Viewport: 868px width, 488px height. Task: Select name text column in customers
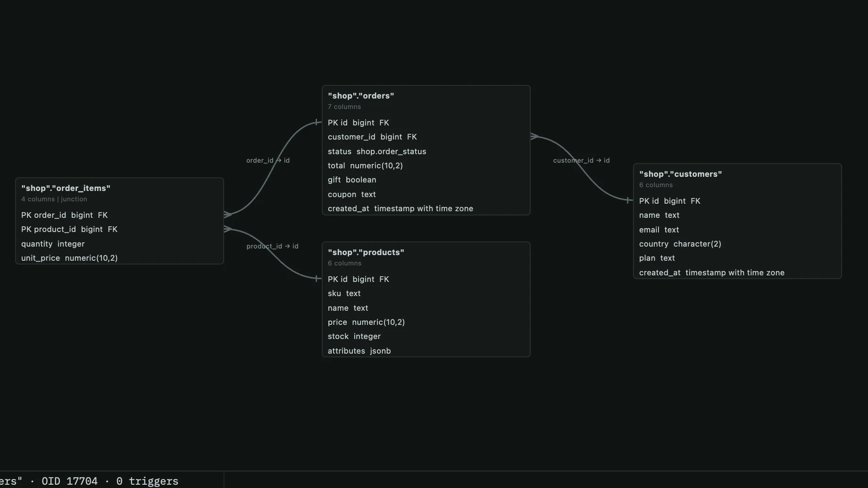coord(737,215)
